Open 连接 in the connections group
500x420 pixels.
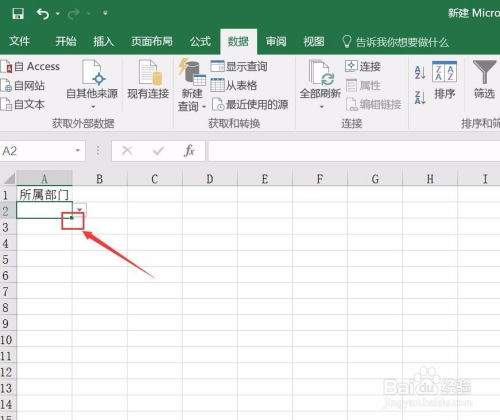(363, 66)
